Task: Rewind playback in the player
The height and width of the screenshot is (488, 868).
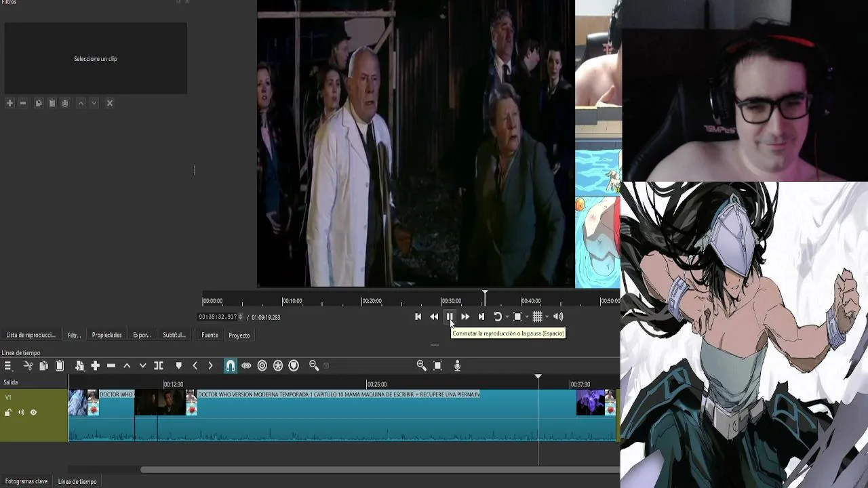Action: click(434, 317)
